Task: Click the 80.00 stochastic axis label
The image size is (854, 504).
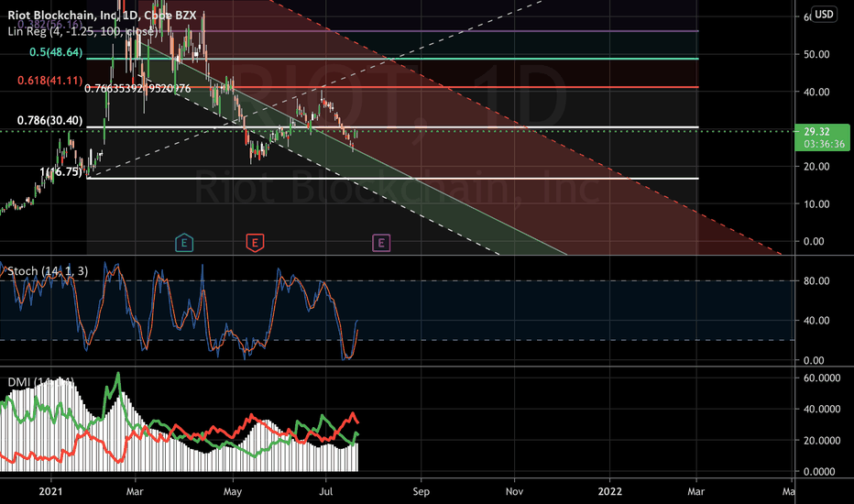Action: tap(816, 280)
